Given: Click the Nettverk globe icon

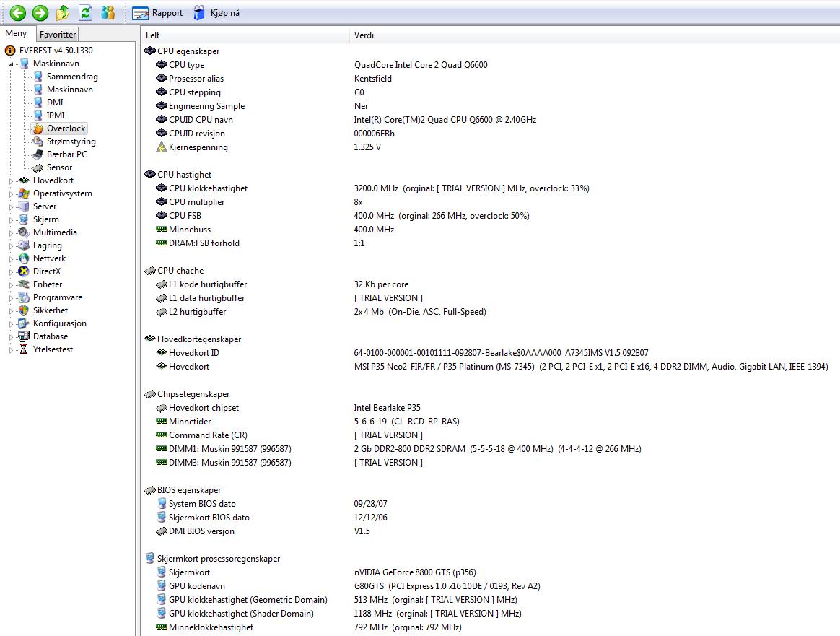Looking at the screenshot, I should click(x=24, y=258).
